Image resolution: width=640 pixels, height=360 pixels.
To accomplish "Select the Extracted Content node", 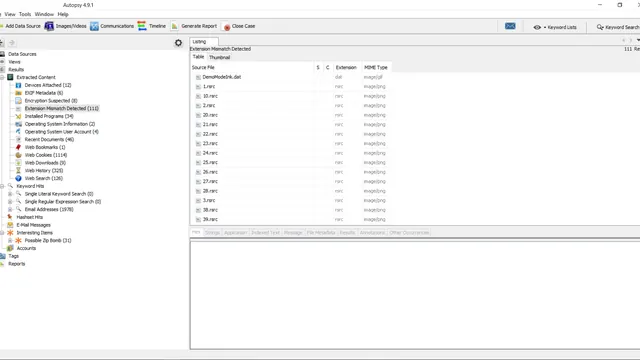I will 36,78.
